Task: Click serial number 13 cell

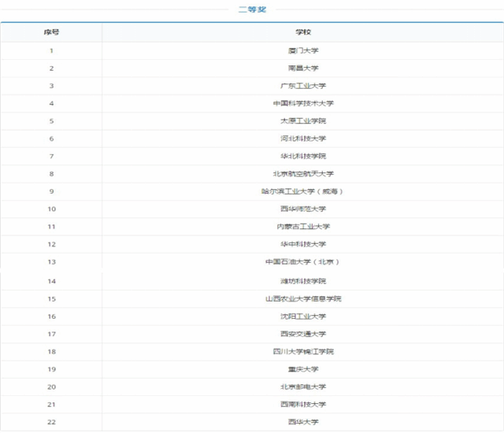Action: (x=51, y=262)
